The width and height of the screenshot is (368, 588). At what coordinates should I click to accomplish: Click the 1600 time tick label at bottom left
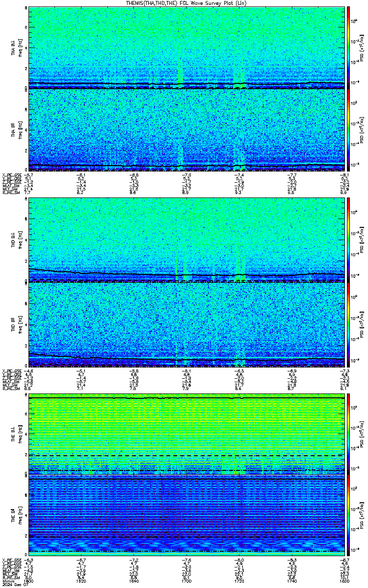click(29, 581)
